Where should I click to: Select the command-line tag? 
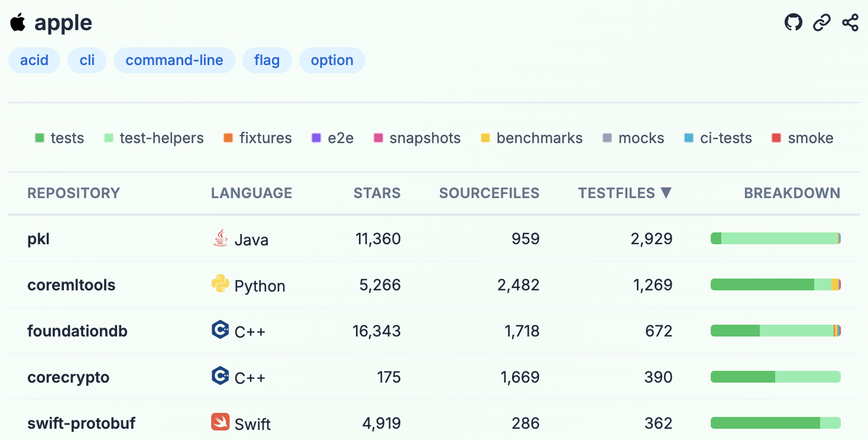click(x=174, y=60)
